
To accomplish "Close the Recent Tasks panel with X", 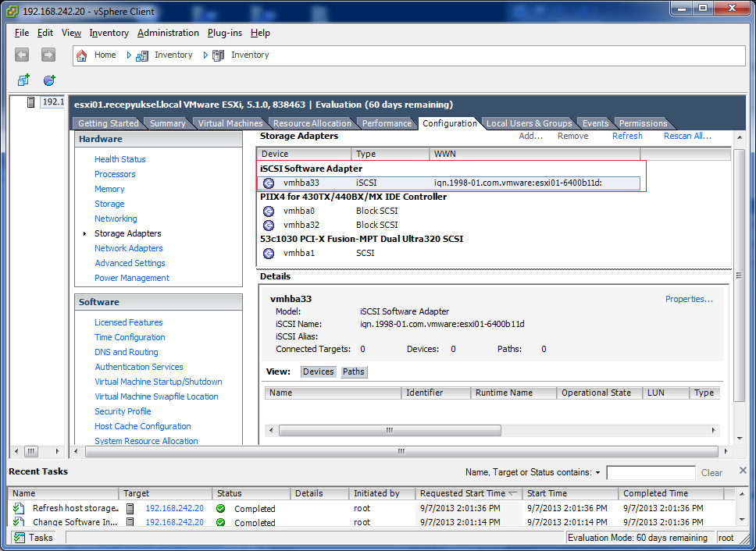I will (x=743, y=470).
